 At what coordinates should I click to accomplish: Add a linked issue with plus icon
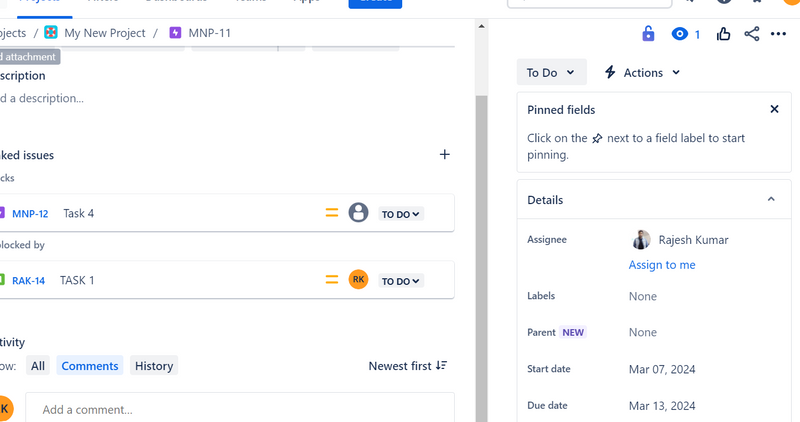tap(445, 155)
